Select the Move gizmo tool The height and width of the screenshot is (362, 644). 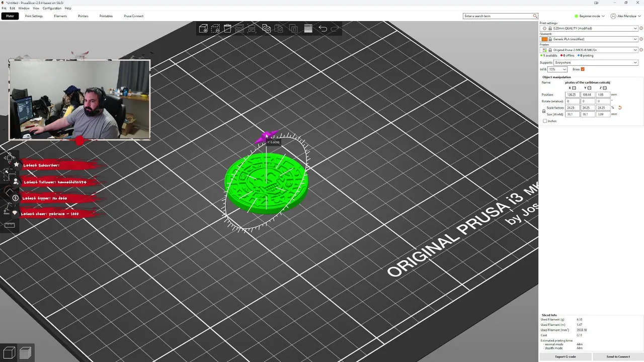tap(9, 158)
